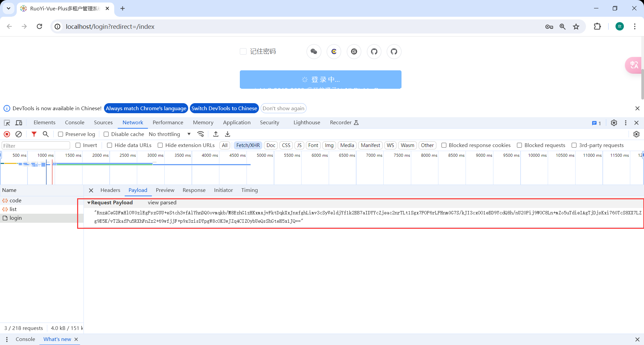644x345 pixels.
Task: Check the Disable cache checkbox
Action: click(x=106, y=134)
